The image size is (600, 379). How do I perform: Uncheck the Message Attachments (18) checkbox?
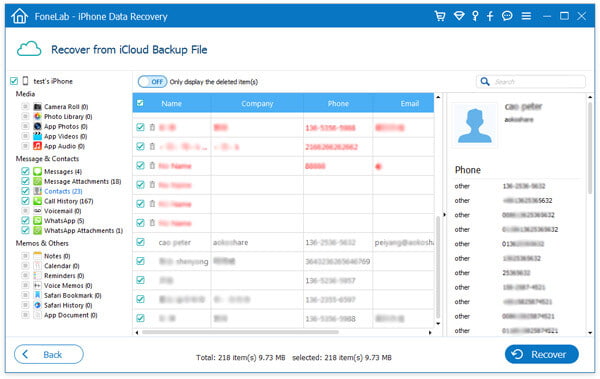(x=25, y=181)
